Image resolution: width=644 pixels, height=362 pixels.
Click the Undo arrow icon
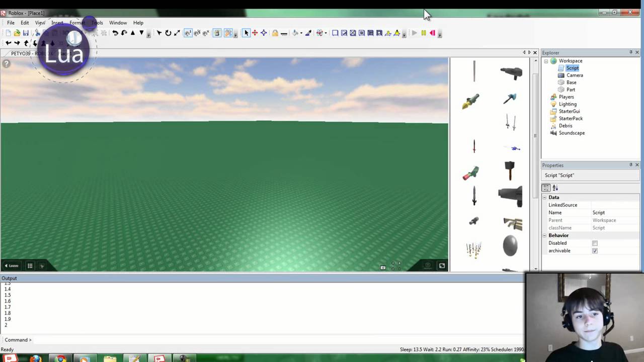click(115, 33)
